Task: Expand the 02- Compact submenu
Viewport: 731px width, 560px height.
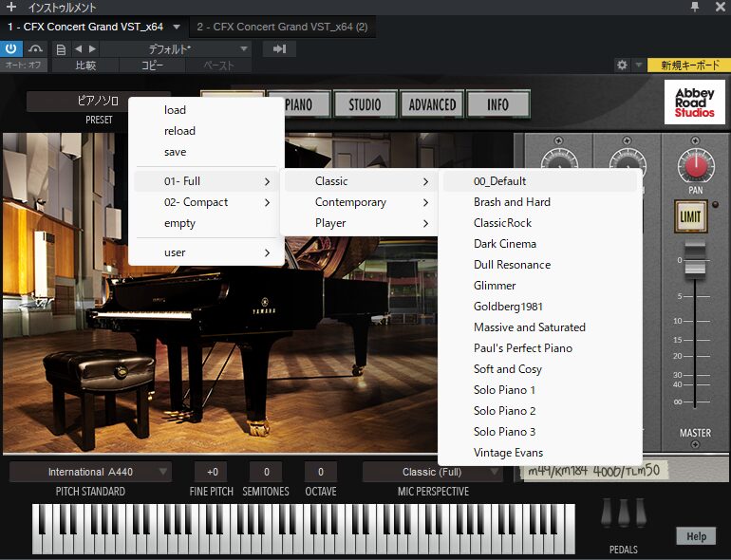Action: pos(206,202)
